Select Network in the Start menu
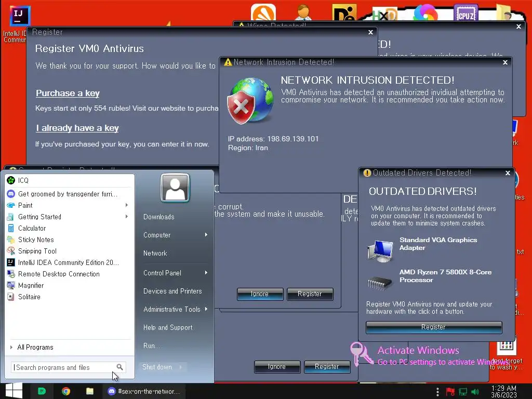Image resolution: width=532 pixels, height=399 pixels. coord(155,253)
